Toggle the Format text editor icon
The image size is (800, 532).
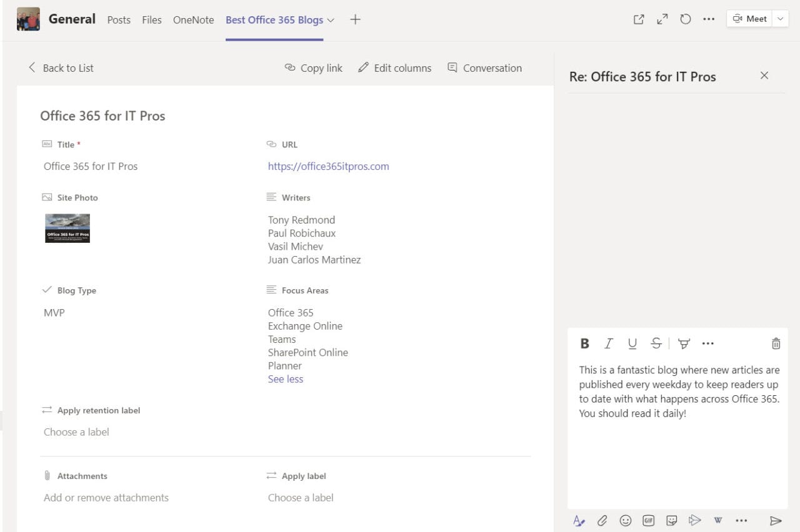click(x=579, y=520)
